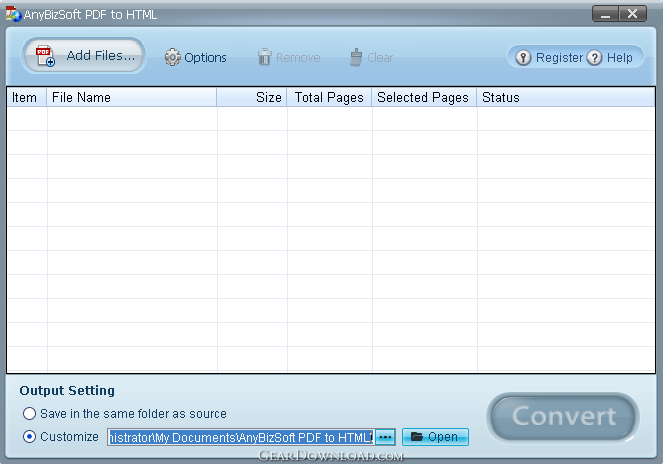Minimize the AnyBizSoft window
The height and width of the screenshot is (464, 663).
pos(605,14)
